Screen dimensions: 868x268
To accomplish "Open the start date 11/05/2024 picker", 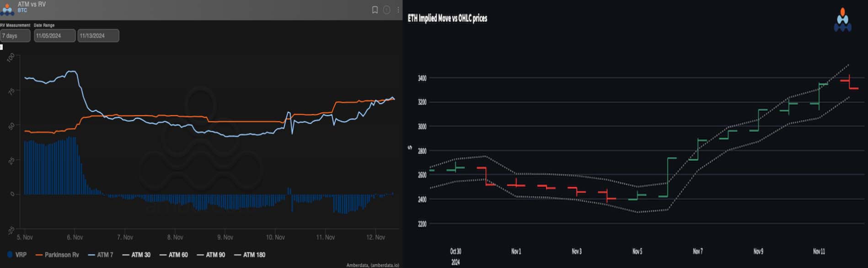I will pos(54,36).
